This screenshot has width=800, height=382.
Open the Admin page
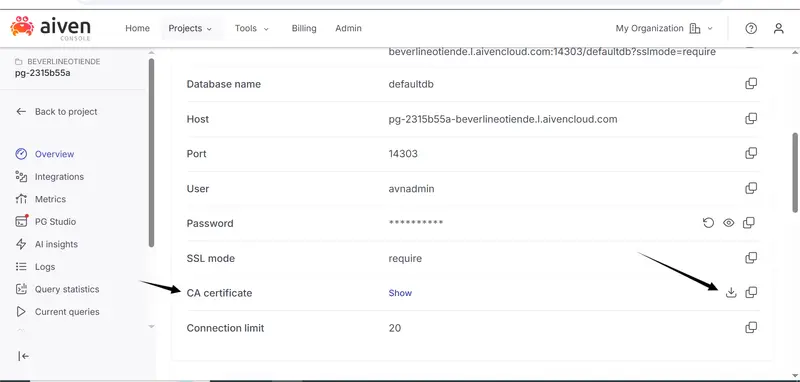348,29
